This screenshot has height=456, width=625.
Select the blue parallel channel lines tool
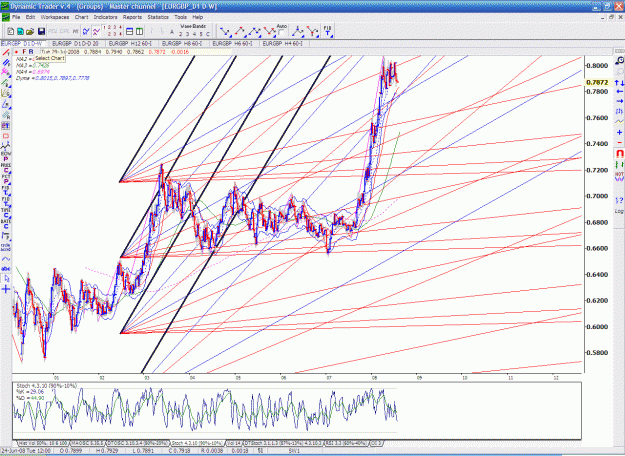tap(6, 63)
